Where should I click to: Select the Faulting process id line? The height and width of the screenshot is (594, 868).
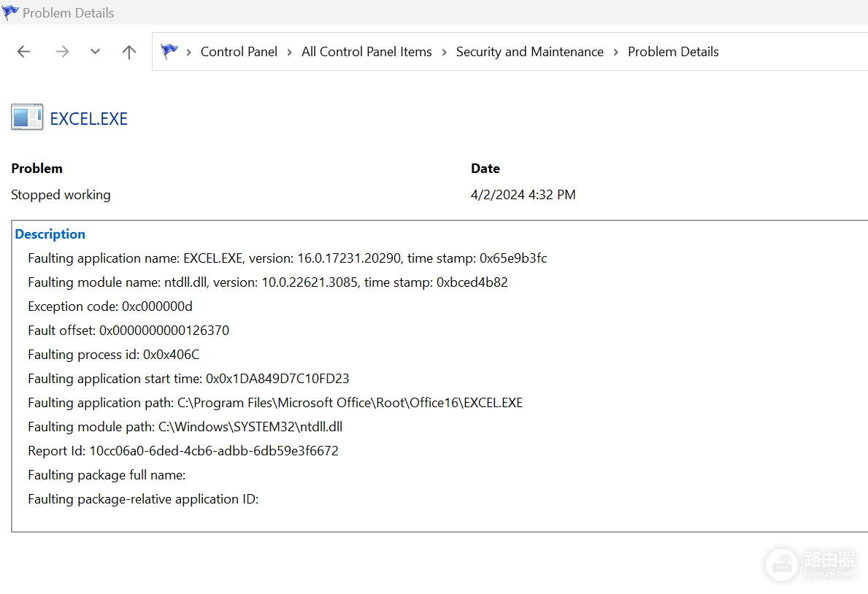[x=113, y=355]
